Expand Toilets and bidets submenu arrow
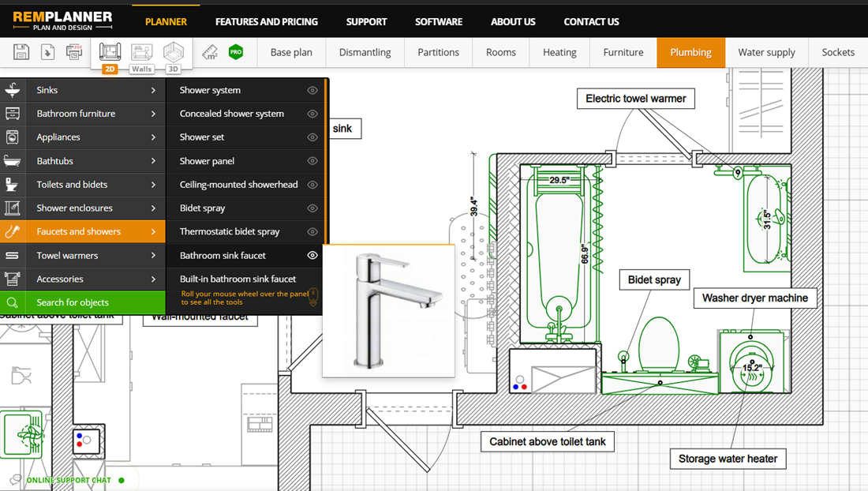The image size is (868, 491). click(153, 185)
